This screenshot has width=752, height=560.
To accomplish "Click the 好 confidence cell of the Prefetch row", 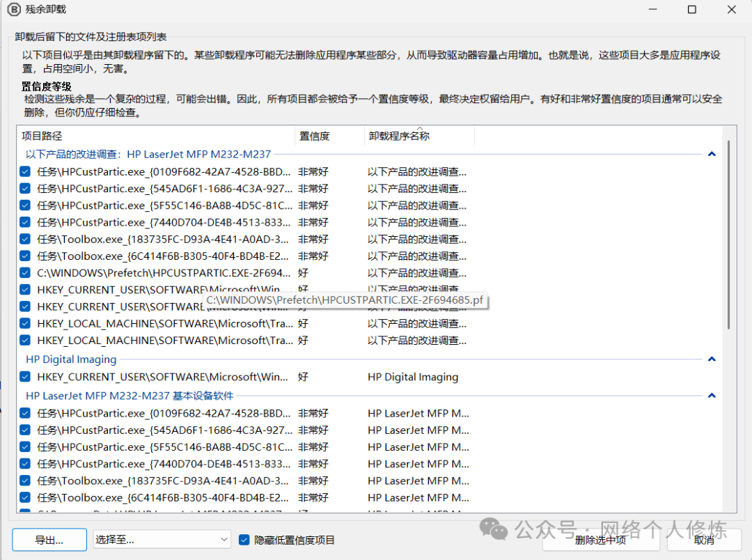I will pos(303,273).
